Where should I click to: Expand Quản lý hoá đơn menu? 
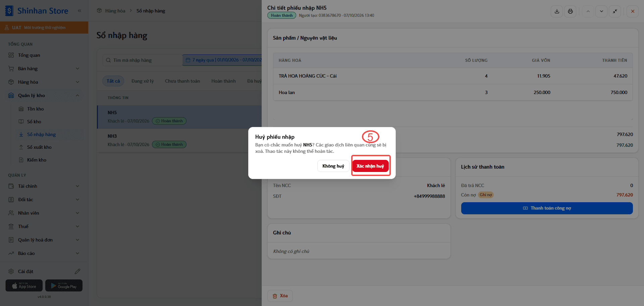click(x=44, y=240)
